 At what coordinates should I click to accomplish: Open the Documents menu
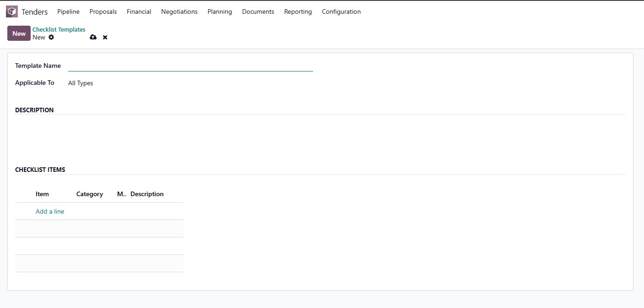(258, 11)
